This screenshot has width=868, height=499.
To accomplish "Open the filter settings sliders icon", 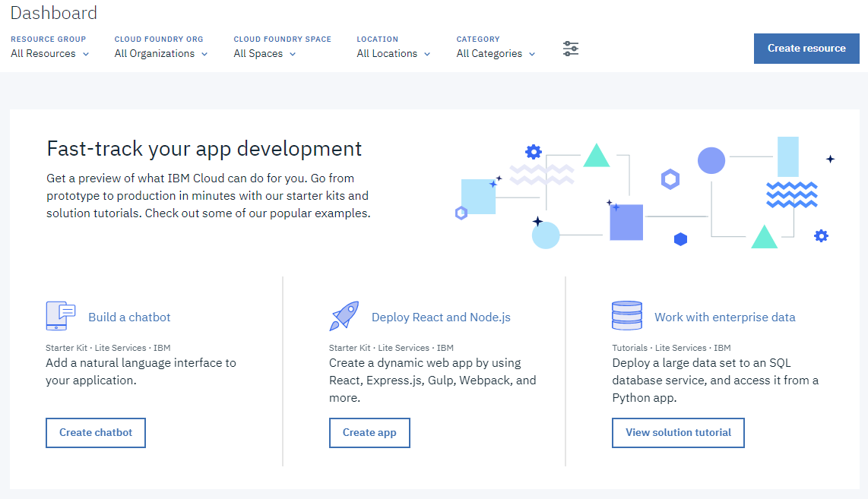I will (x=571, y=48).
